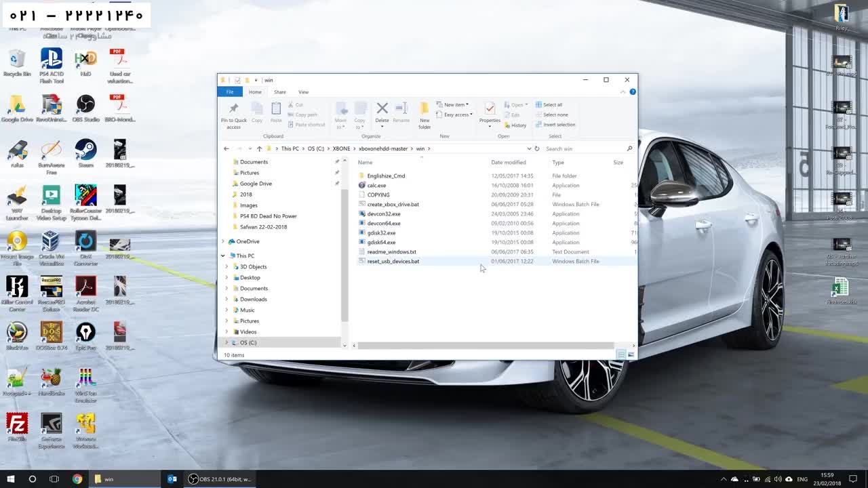Viewport: 868px width, 488px height.
Task: Click the refresh icon beside the address bar
Action: coord(537,148)
